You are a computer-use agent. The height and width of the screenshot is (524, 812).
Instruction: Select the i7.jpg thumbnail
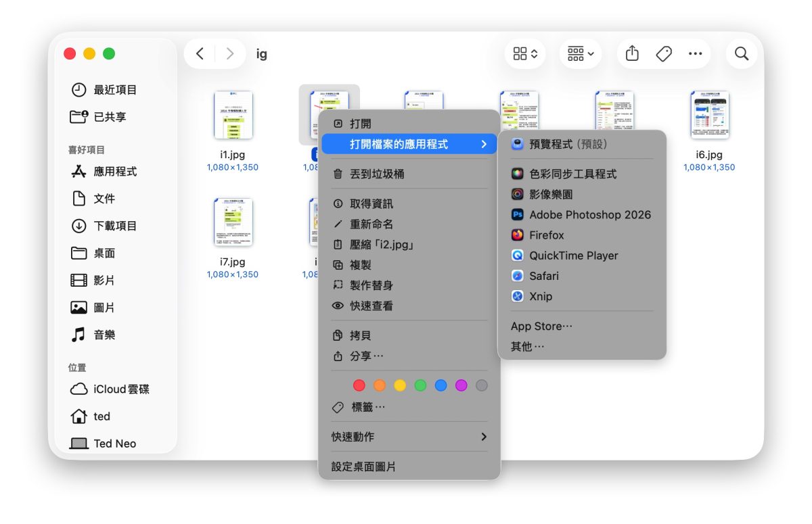(x=233, y=222)
